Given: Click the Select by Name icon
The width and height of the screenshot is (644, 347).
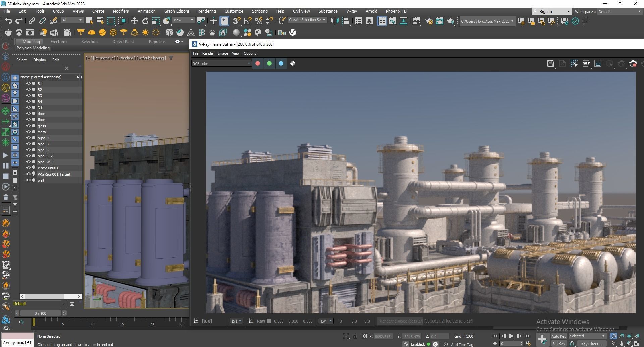Looking at the screenshot, I should (100, 21).
